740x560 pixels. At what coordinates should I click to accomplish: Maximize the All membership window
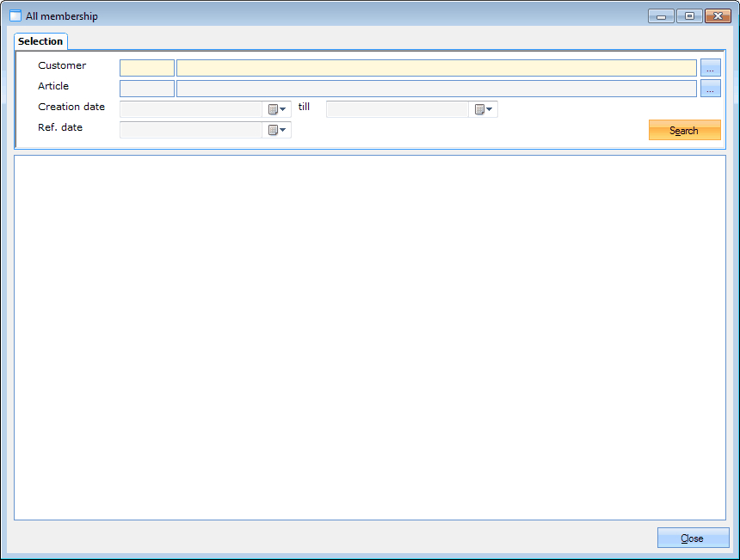tap(689, 16)
